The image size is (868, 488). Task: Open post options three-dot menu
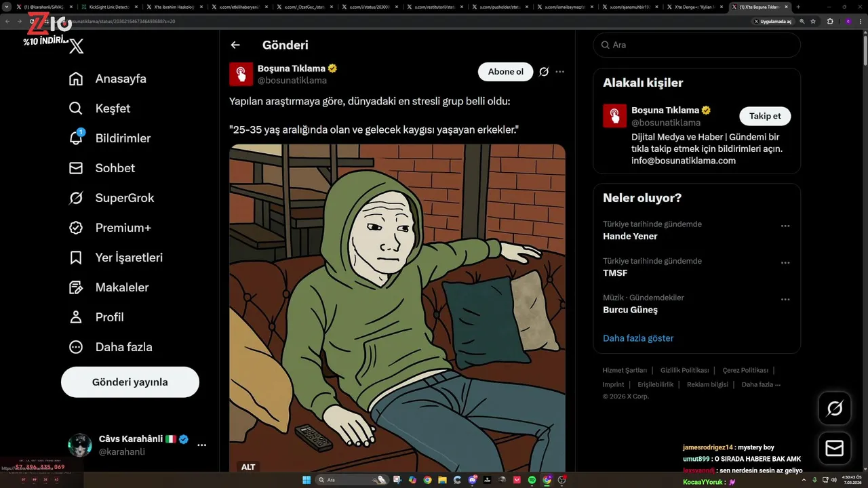pyautogui.click(x=559, y=72)
